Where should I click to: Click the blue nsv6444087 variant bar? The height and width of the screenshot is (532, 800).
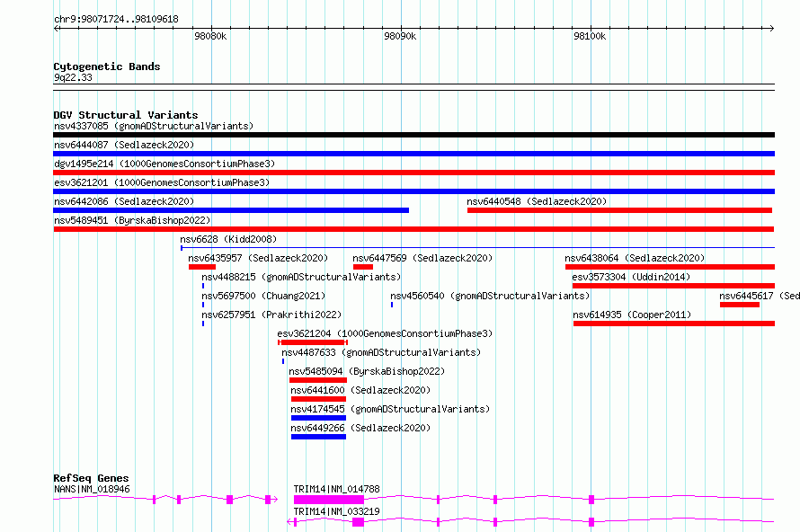(413, 154)
